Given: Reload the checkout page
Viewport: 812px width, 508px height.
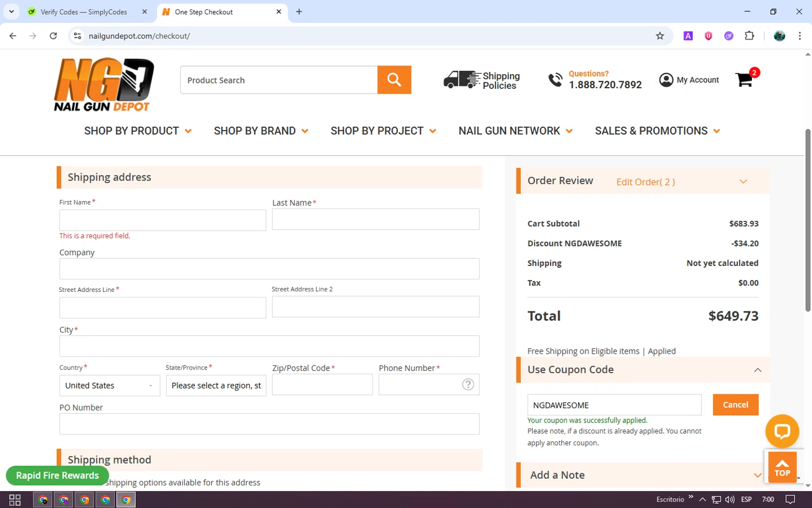Looking at the screenshot, I should (x=53, y=36).
